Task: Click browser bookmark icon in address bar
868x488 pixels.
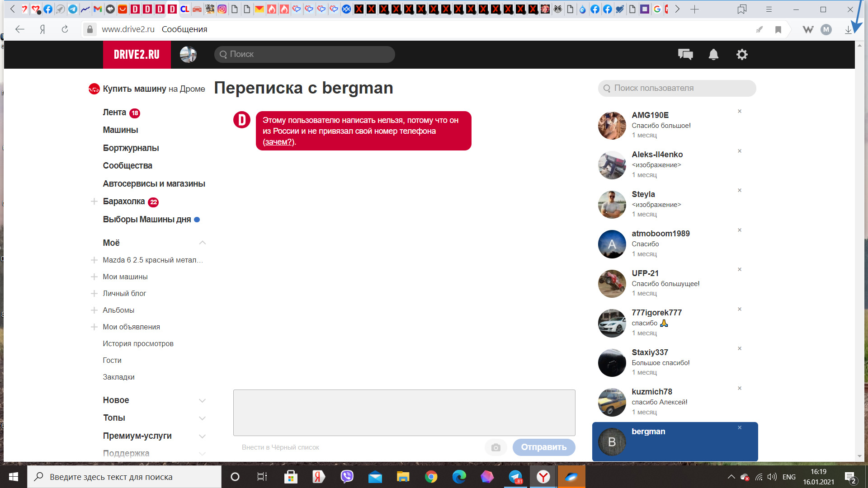Action: pos(778,29)
